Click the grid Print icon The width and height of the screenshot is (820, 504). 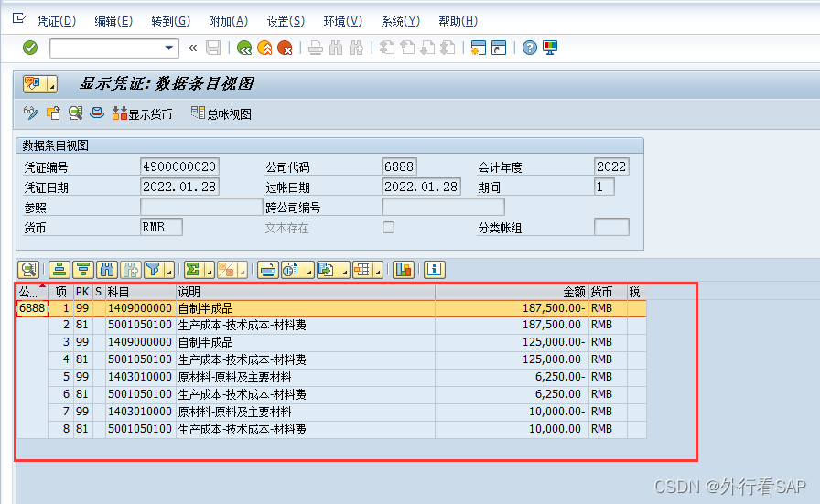pyautogui.click(x=268, y=270)
